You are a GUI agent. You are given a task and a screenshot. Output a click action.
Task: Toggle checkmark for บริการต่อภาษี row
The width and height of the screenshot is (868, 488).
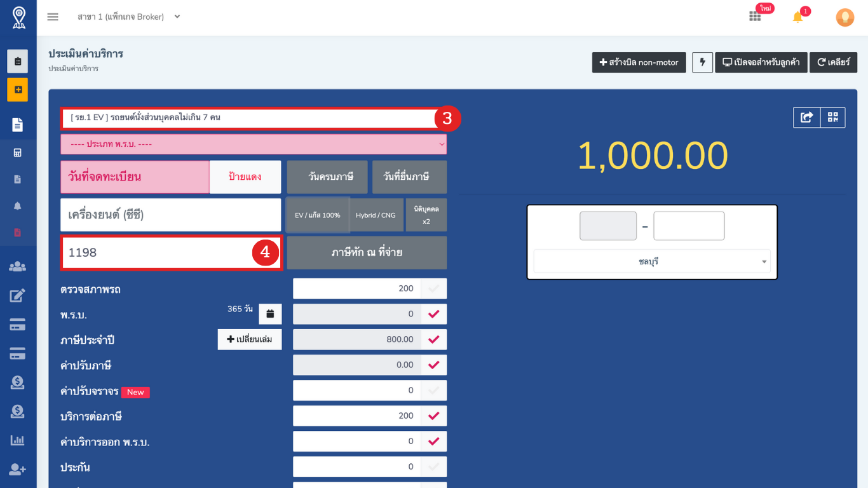coord(434,416)
